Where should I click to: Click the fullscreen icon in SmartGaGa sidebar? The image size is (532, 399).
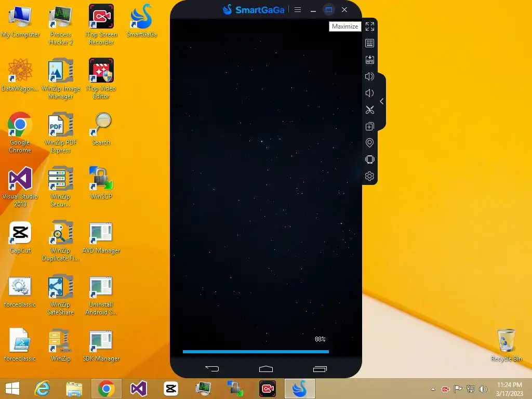369,26
